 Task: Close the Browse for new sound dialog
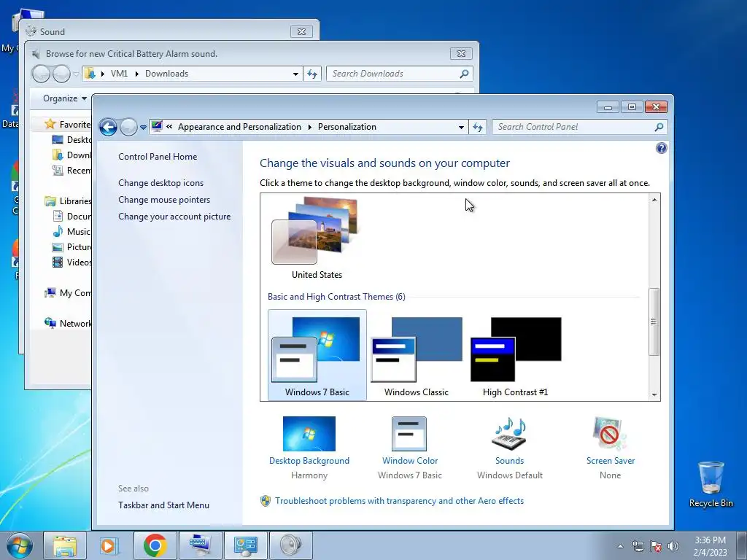461,54
